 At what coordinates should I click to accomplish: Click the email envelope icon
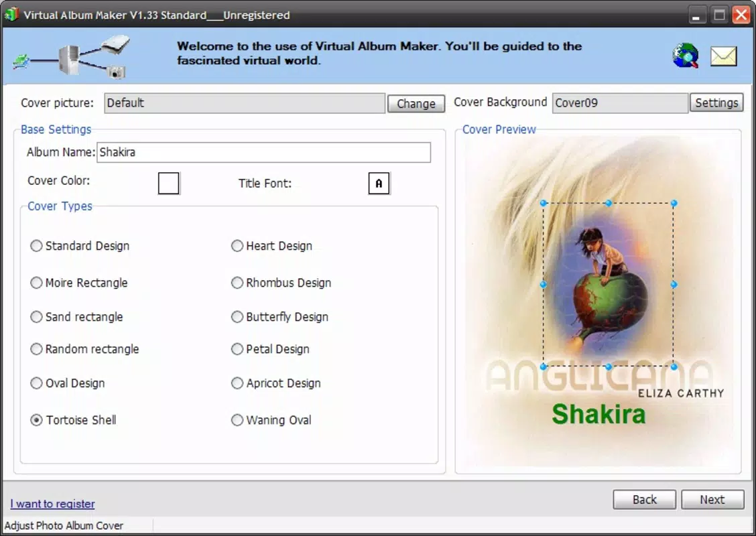(724, 56)
